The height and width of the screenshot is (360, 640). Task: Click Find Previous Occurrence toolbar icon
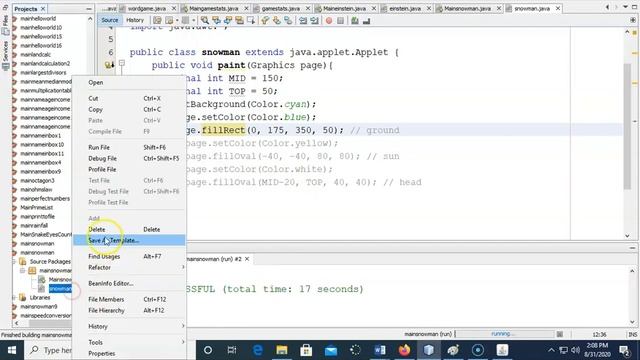click(216, 20)
